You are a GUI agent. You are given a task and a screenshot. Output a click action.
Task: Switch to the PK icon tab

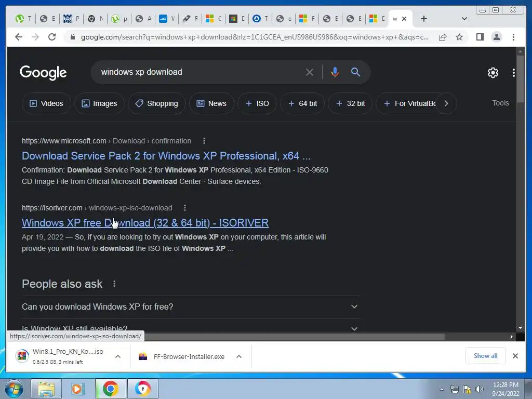click(71, 19)
